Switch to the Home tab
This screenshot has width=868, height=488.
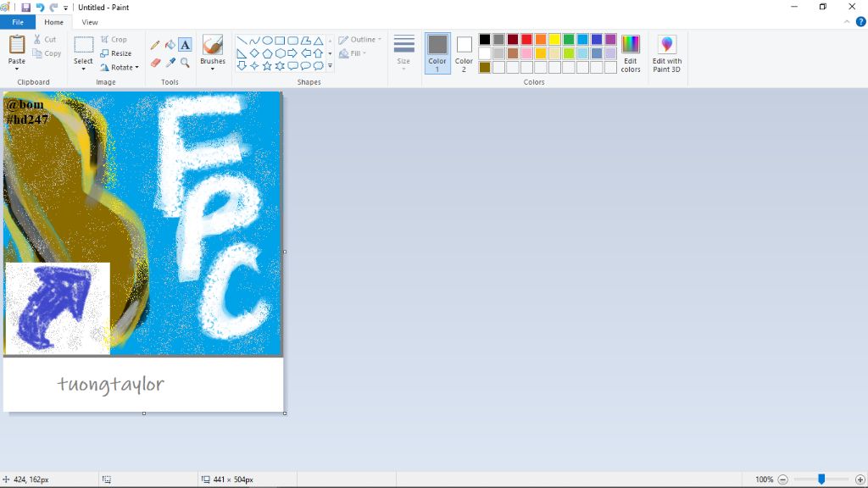[x=53, y=22]
